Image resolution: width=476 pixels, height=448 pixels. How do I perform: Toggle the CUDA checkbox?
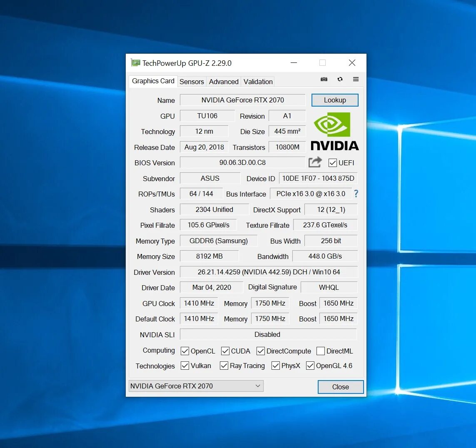pyautogui.click(x=225, y=351)
